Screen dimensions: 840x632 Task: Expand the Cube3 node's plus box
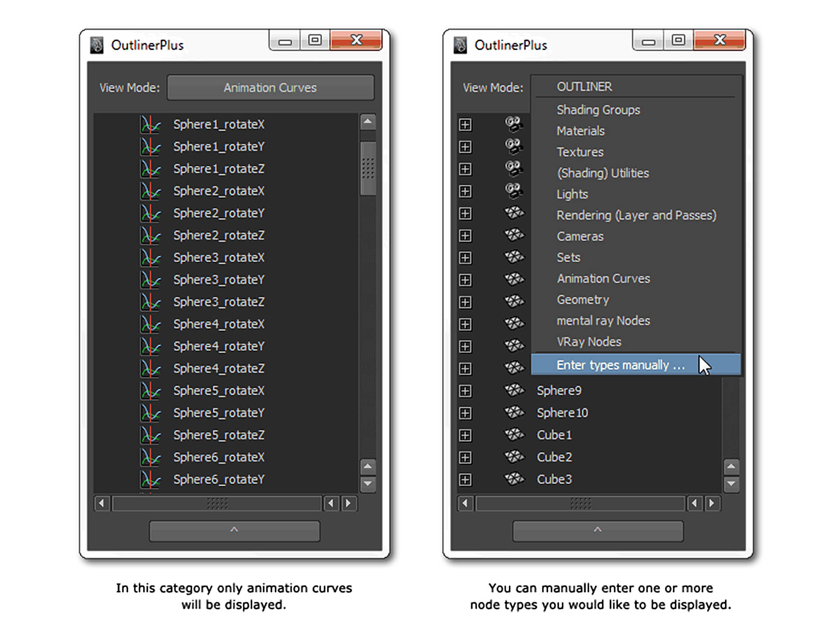click(x=465, y=480)
